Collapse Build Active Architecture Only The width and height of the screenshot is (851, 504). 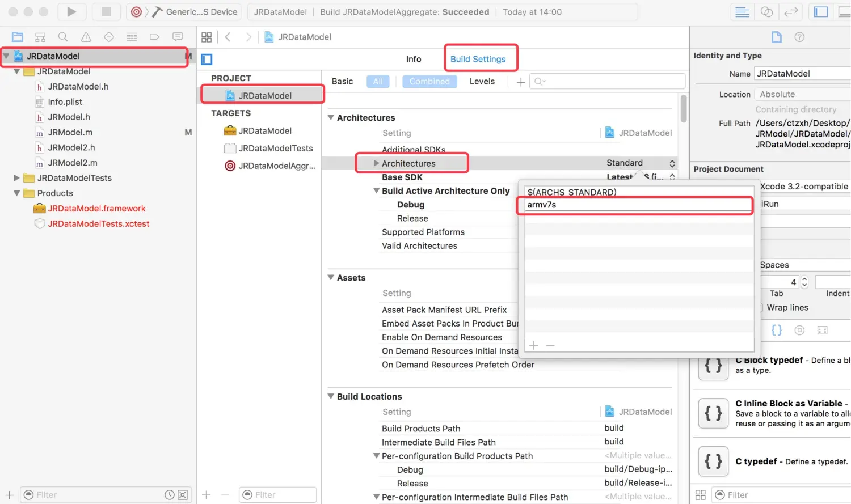(376, 191)
